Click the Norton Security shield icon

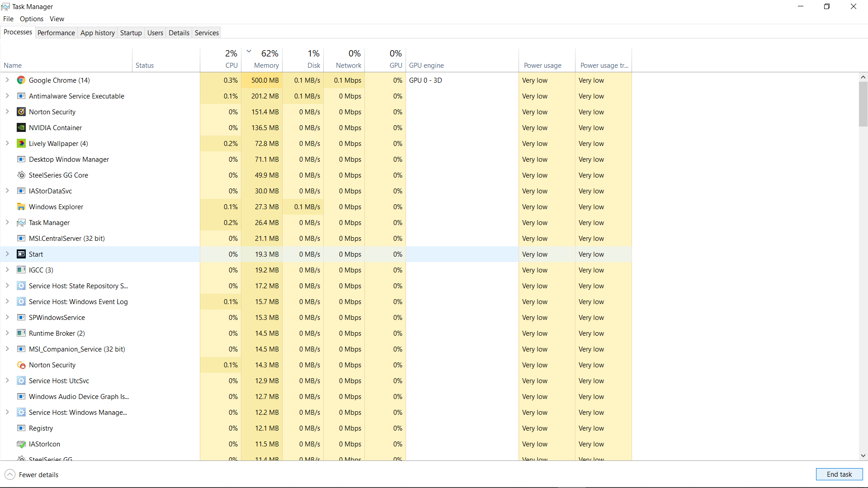[21, 112]
